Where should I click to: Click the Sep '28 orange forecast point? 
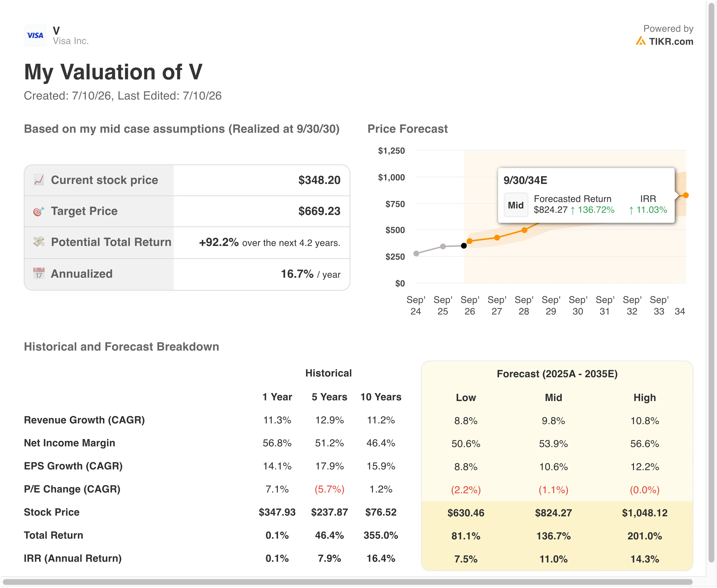coord(524,230)
